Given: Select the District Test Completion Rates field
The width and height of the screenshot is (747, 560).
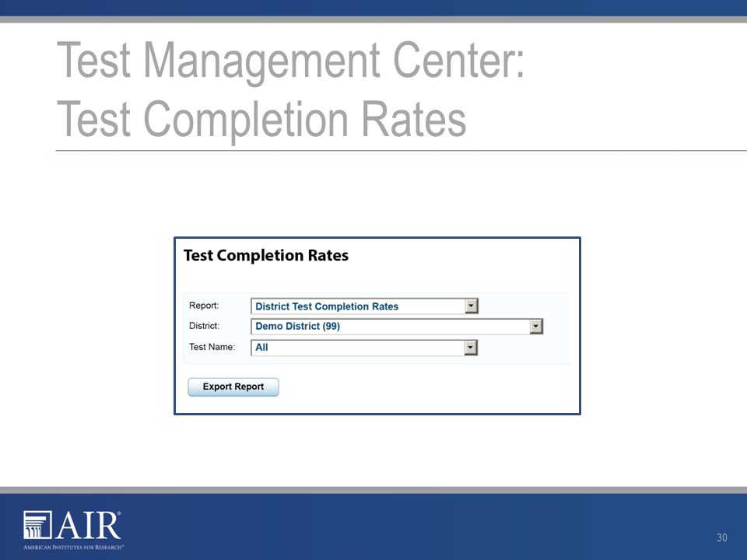Looking at the screenshot, I should tap(364, 306).
